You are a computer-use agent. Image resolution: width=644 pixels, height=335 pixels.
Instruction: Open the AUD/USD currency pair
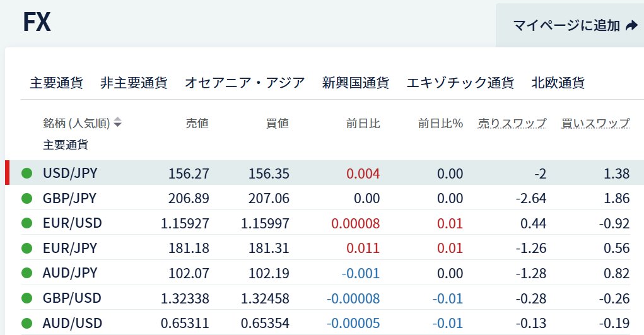(73, 323)
